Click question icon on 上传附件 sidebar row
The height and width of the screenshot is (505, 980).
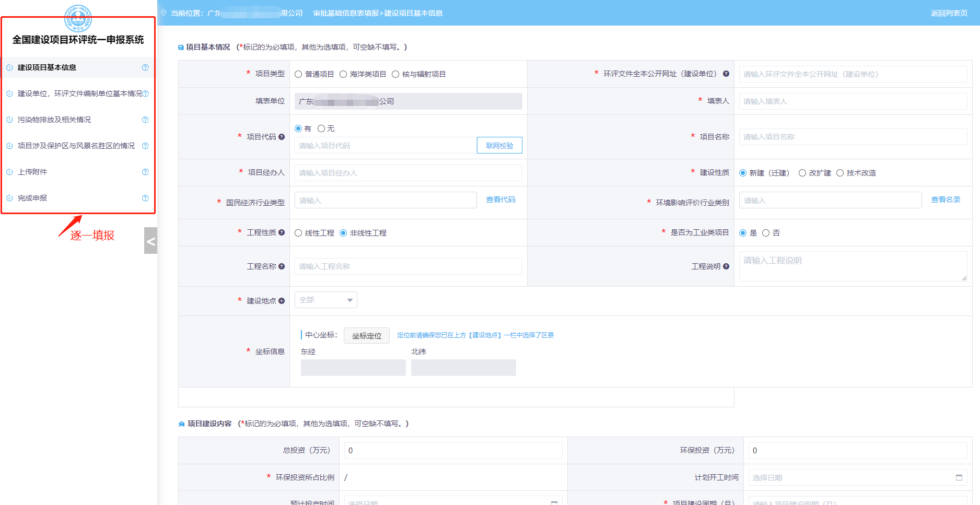[x=145, y=172]
